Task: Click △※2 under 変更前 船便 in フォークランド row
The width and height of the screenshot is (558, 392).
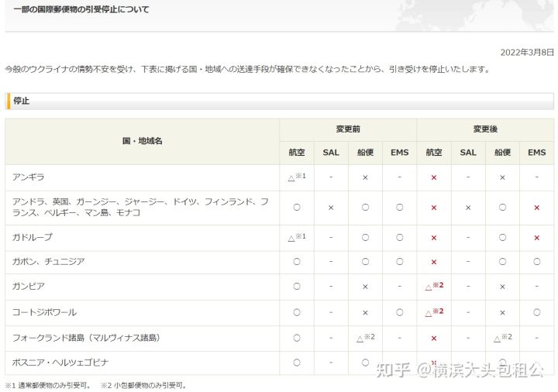Action: 366,338
